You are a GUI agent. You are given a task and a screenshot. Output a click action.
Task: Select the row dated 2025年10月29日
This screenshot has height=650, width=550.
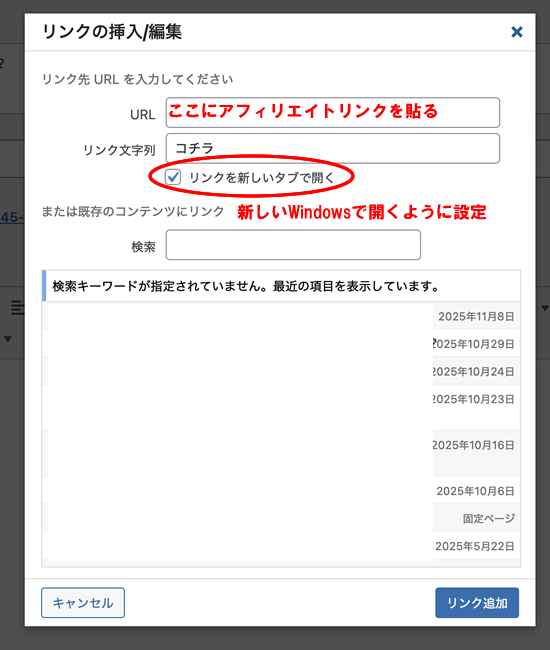(x=281, y=344)
